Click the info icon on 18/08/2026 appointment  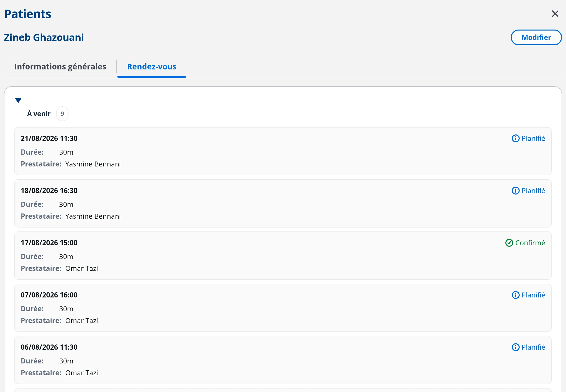pos(515,191)
